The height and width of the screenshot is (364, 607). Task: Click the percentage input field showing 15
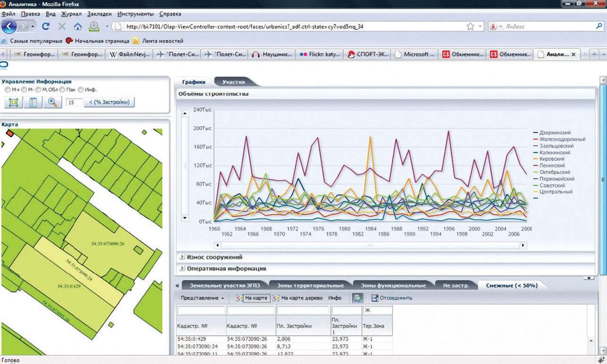point(74,102)
